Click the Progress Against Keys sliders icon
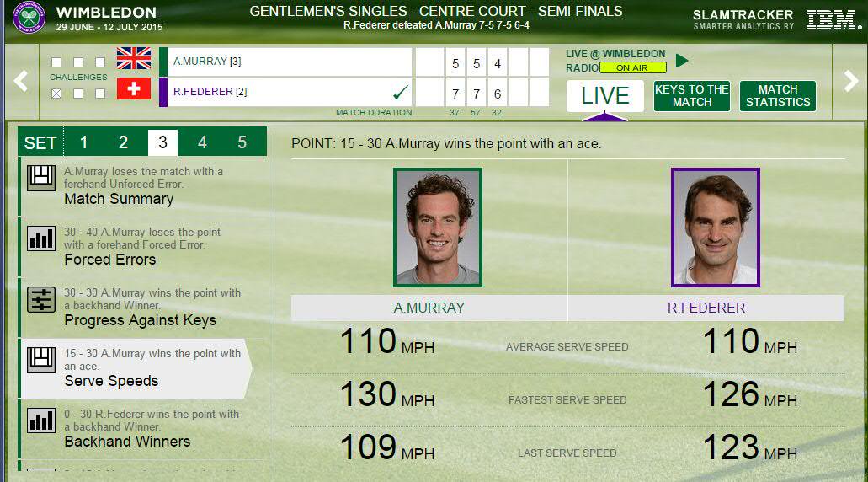This screenshot has height=482, width=868. click(x=41, y=299)
